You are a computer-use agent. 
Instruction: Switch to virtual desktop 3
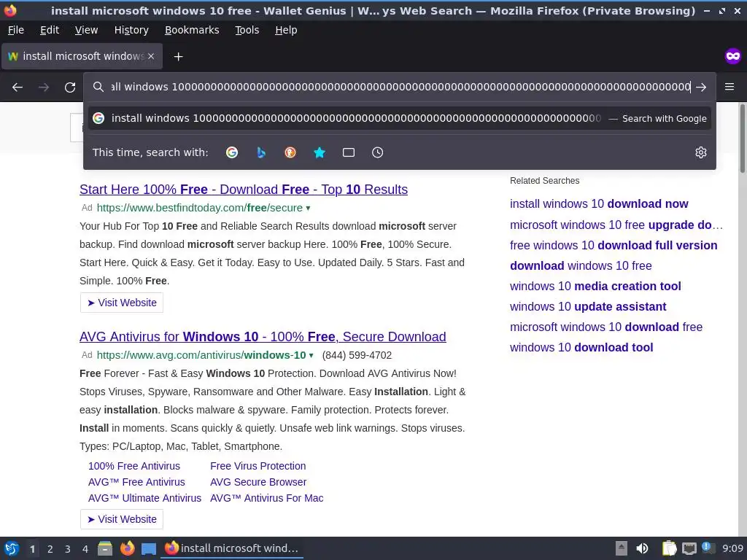(x=68, y=549)
